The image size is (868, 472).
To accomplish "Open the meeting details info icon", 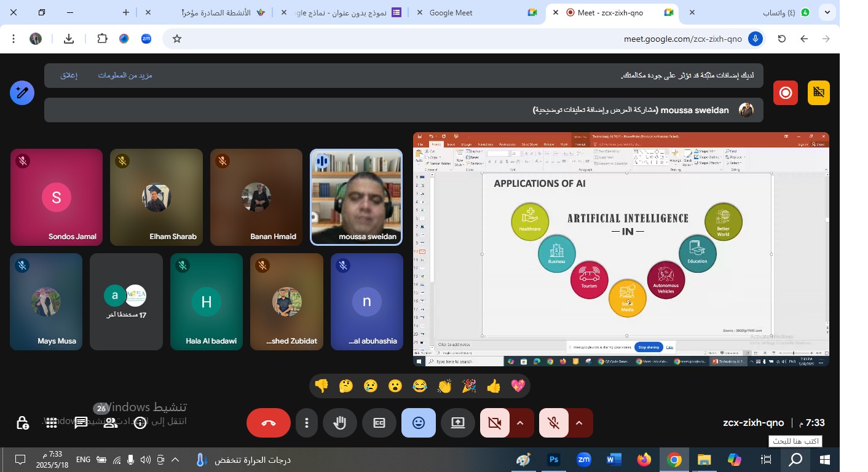I will (x=140, y=423).
